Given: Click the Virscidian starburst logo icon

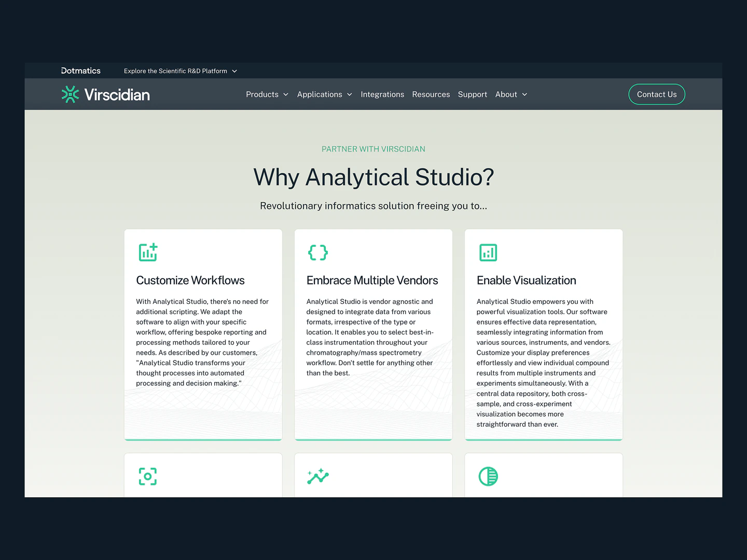Looking at the screenshot, I should [x=70, y=94].
